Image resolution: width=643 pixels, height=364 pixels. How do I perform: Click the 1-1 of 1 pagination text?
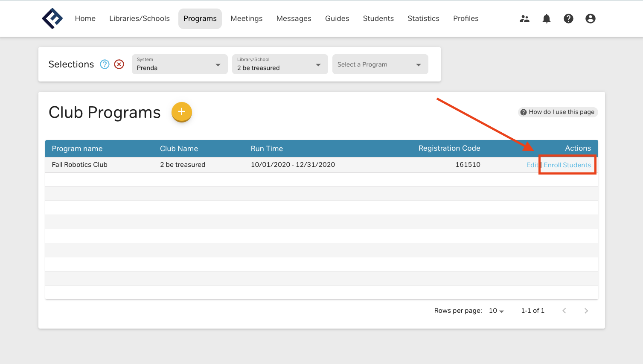[x=533, y=311]
